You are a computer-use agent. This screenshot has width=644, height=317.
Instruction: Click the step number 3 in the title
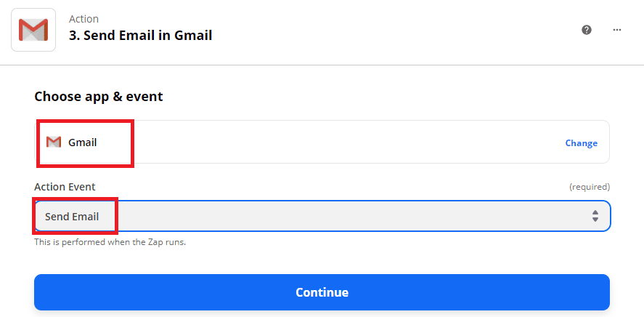73,36
